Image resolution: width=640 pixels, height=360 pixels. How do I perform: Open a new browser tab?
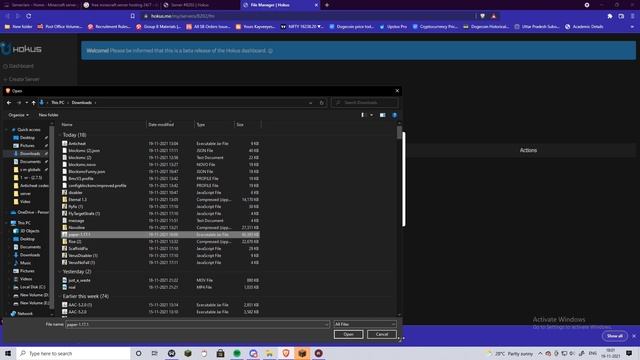point(327,5)
